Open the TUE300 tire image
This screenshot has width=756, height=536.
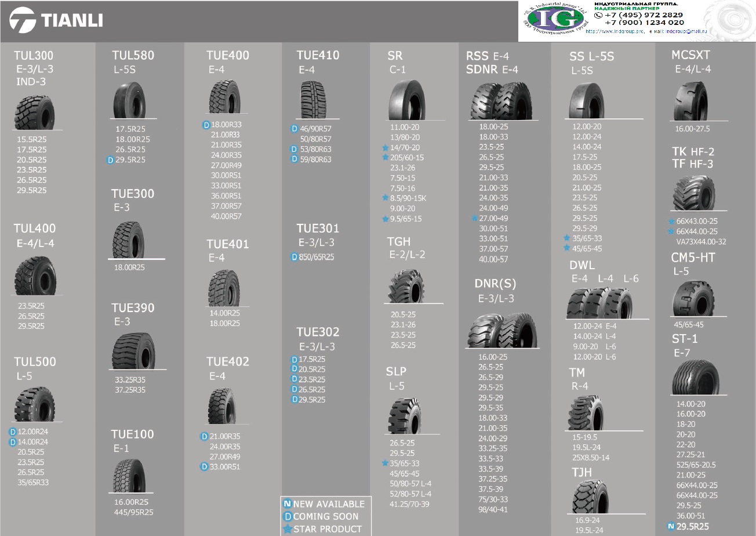pos(129,240)
